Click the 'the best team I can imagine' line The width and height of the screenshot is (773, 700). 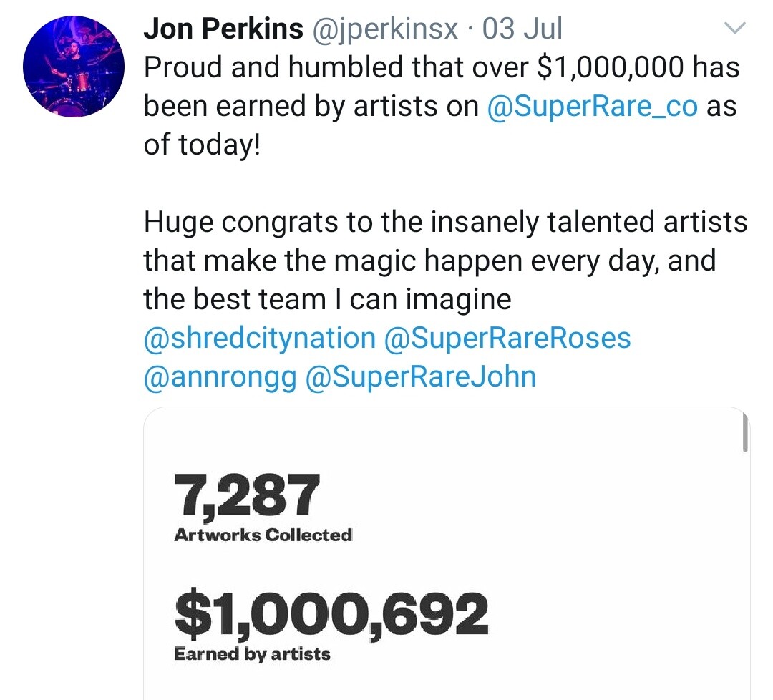pyautogui.click(x=327, y=299)
